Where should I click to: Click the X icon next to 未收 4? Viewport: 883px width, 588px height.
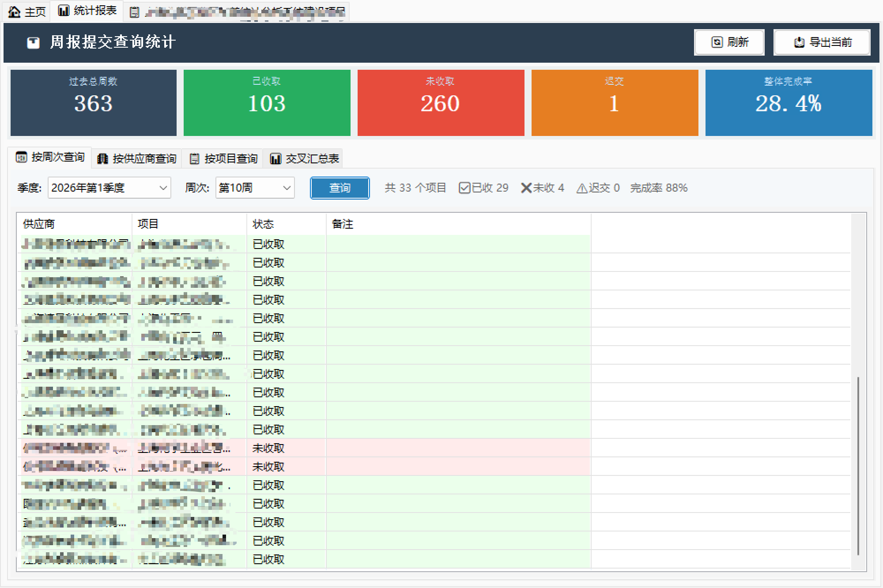526,188
